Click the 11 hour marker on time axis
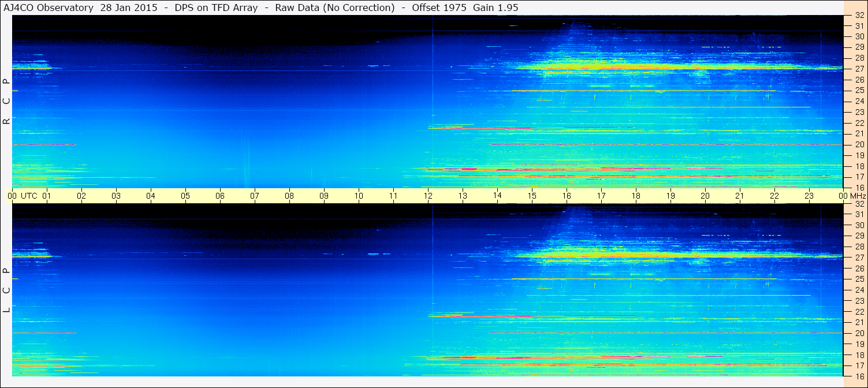868x388 pixels. click(x=393, y=196)
